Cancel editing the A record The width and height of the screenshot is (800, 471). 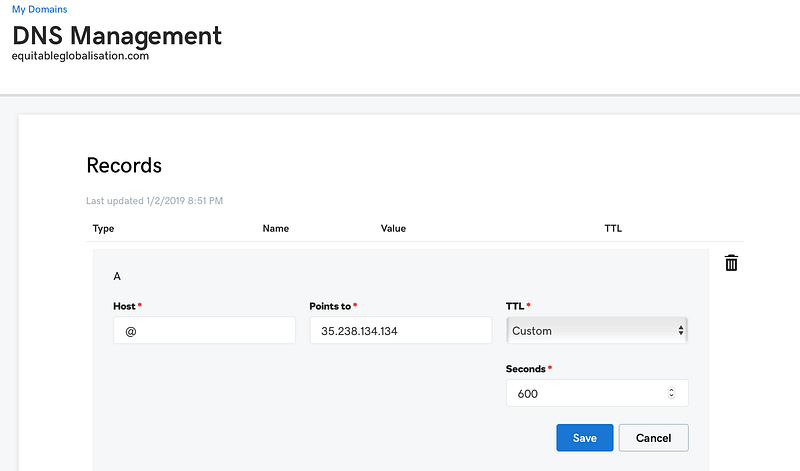point(653,438)
